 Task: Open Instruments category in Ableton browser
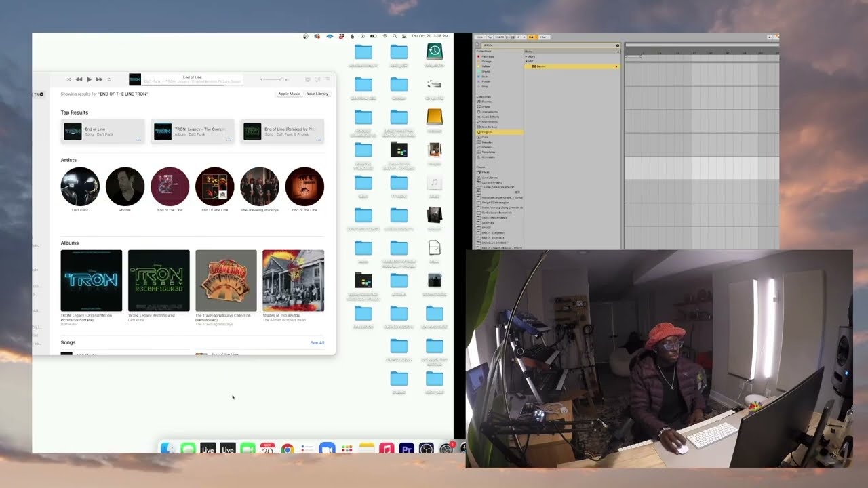pos(488,112)
